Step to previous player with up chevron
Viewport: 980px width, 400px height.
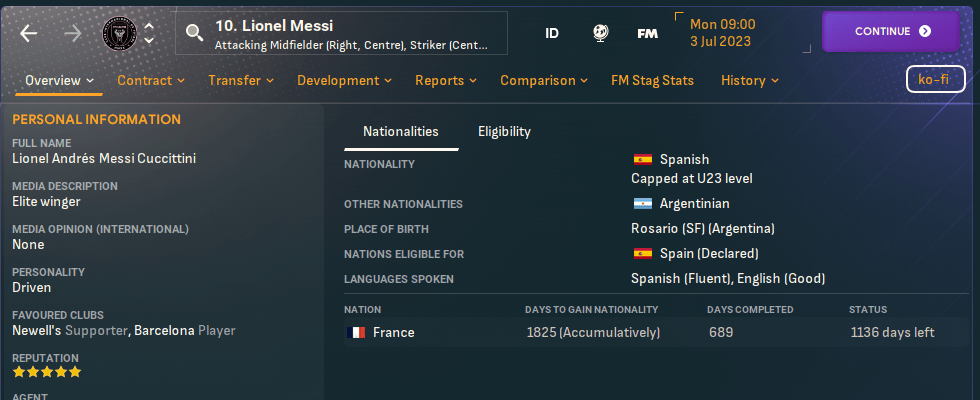pos(149,24)
